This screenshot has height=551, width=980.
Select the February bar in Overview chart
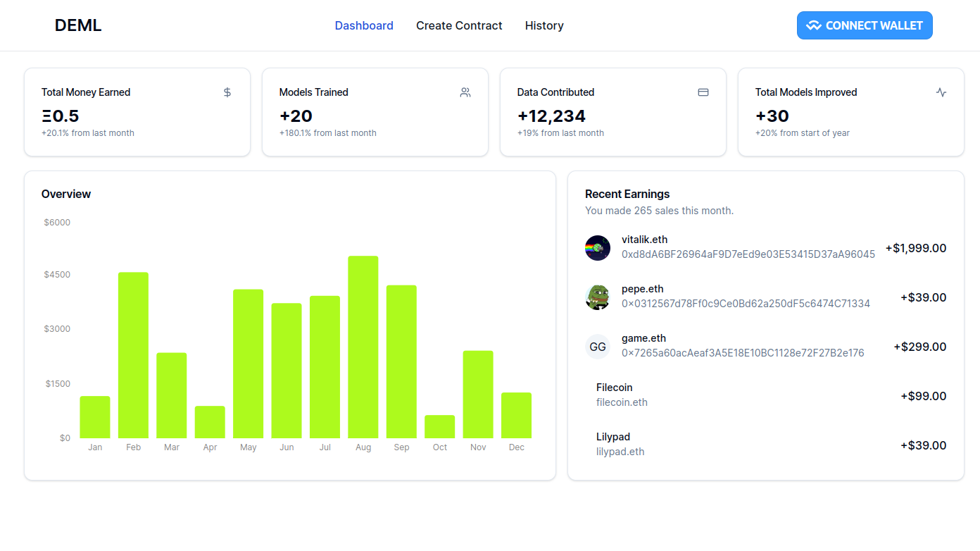(133, 355)
